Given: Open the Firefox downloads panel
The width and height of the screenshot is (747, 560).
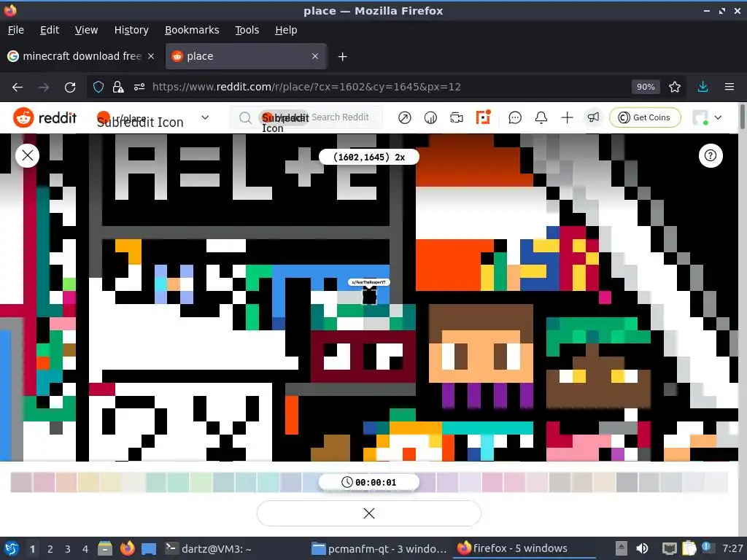Looking at the screenshot, I should (703, 87).
